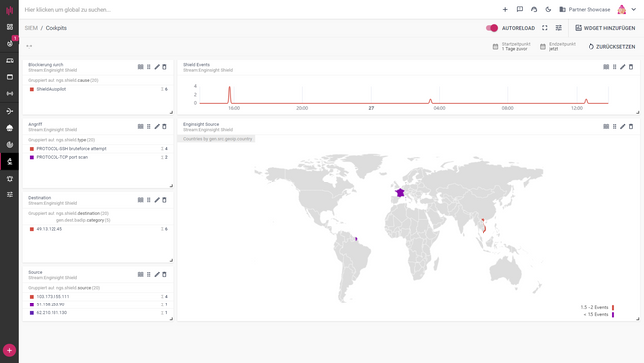Delete the Shield Events widget
The width and height of the screenshot is (644, 363).
tap(631, 67)
